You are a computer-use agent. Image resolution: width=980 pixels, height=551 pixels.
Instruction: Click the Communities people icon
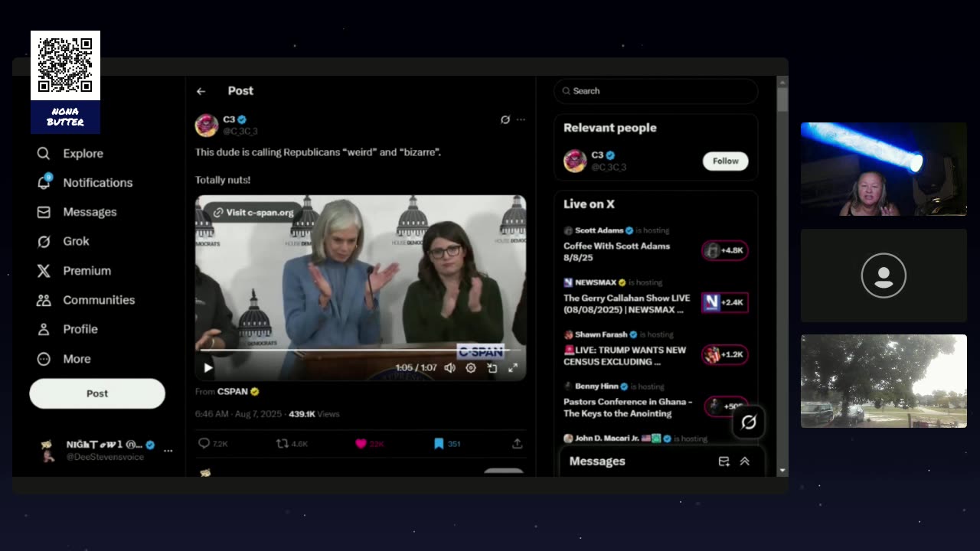tap(44, 300)
